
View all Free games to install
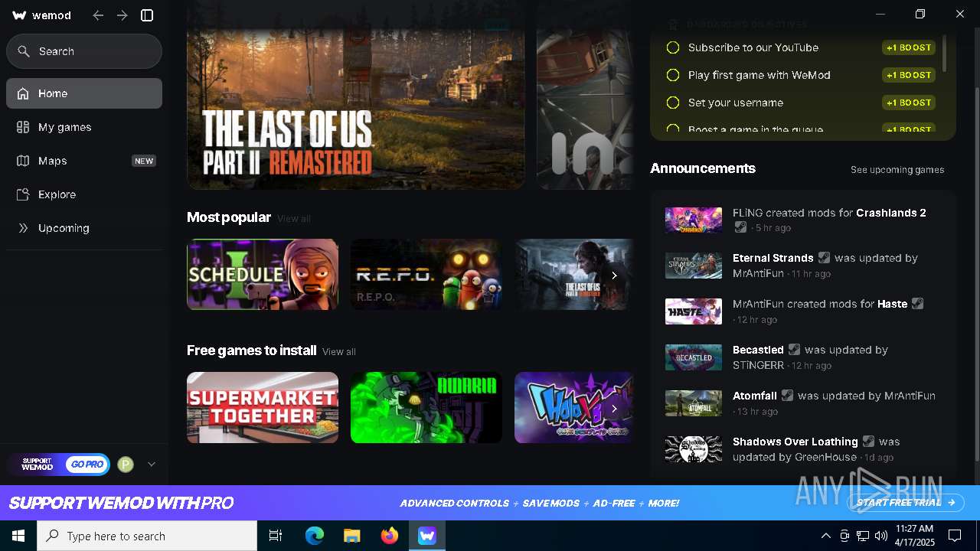[339, 352]
